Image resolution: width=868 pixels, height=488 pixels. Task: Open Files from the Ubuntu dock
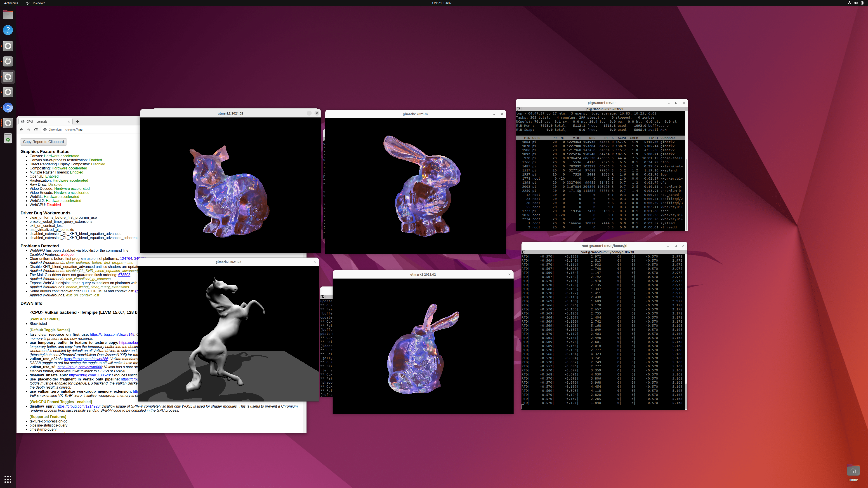click(8, 15)
